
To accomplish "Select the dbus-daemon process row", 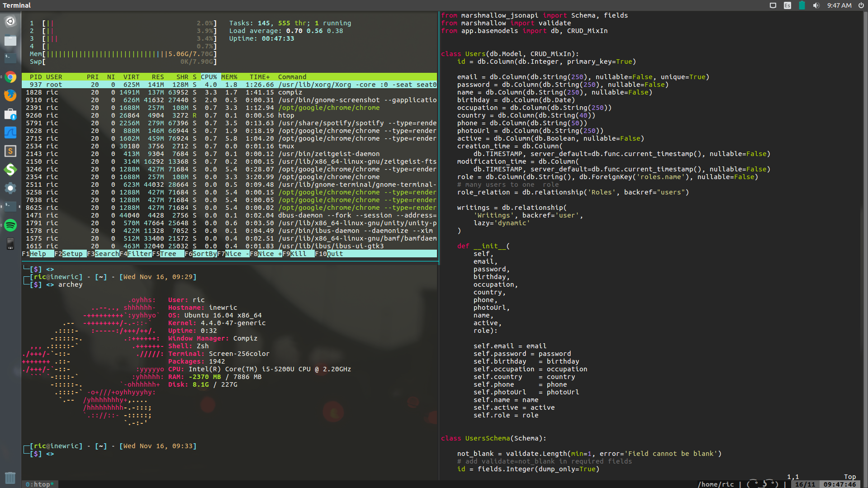I will click(x=229, y=215).
